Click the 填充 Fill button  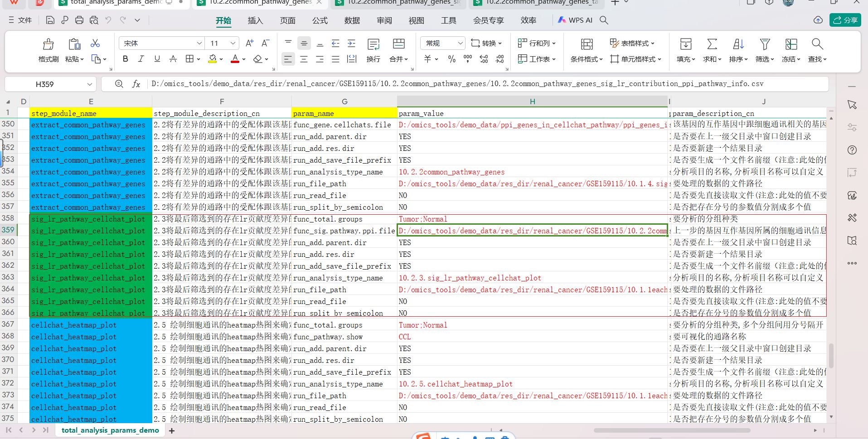click(x=686, y=51)
